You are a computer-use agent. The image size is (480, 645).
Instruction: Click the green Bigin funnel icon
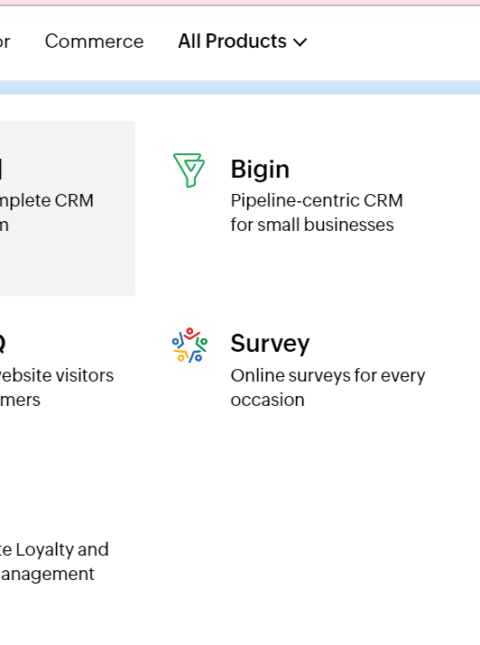(x=189, y=170)
